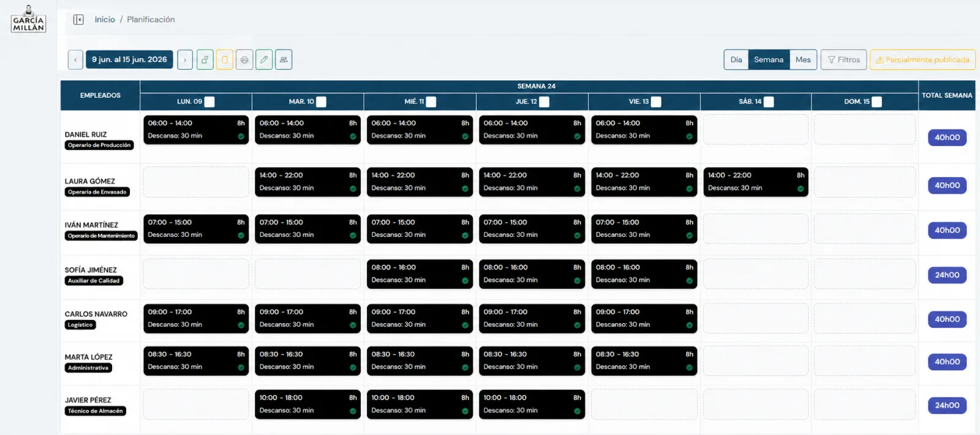Tick the JUE. 12 column checkbox
The image size is (980, 435).
pyautogui.click(x=544, y=102)
